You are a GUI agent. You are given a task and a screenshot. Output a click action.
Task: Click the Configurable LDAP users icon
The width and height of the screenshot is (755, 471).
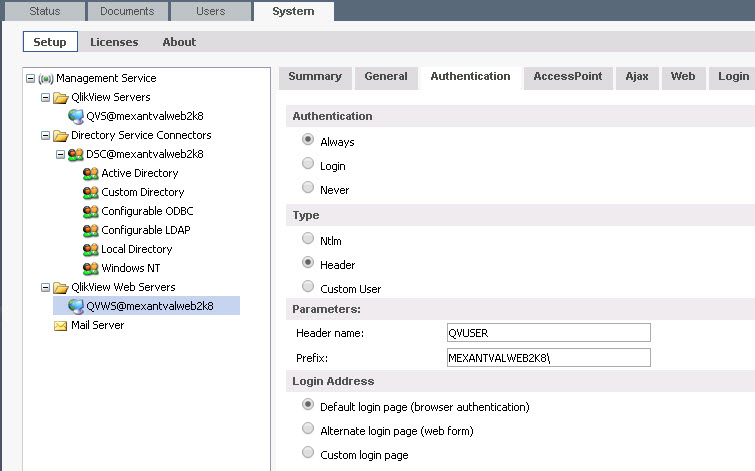coord(91,231)
